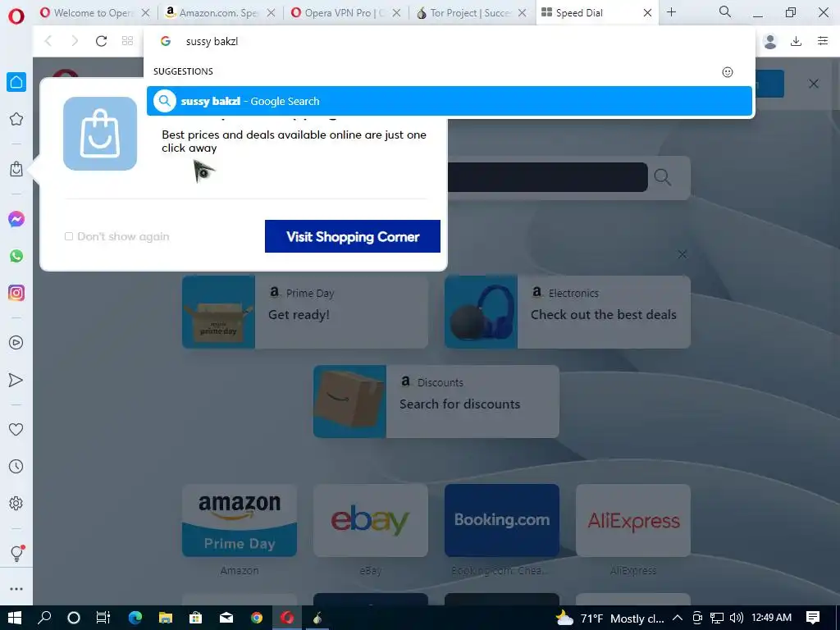Go to the Speed Dial home sidebar icon
Viewport: 840px width, 630px height.
[x=16, y=82]
